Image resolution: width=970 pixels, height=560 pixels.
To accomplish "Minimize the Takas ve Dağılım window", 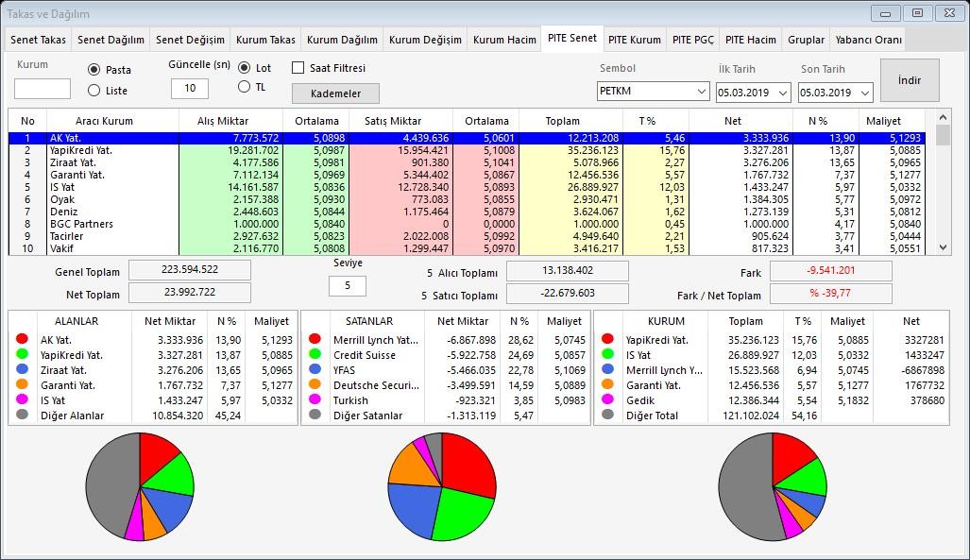I will [885, 12].
